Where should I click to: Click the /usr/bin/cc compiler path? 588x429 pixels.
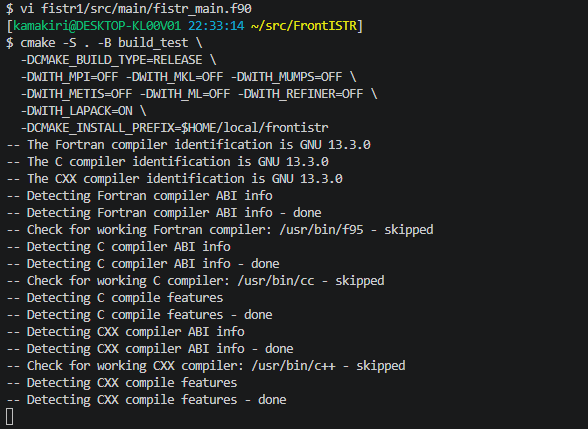coord(276,280)
